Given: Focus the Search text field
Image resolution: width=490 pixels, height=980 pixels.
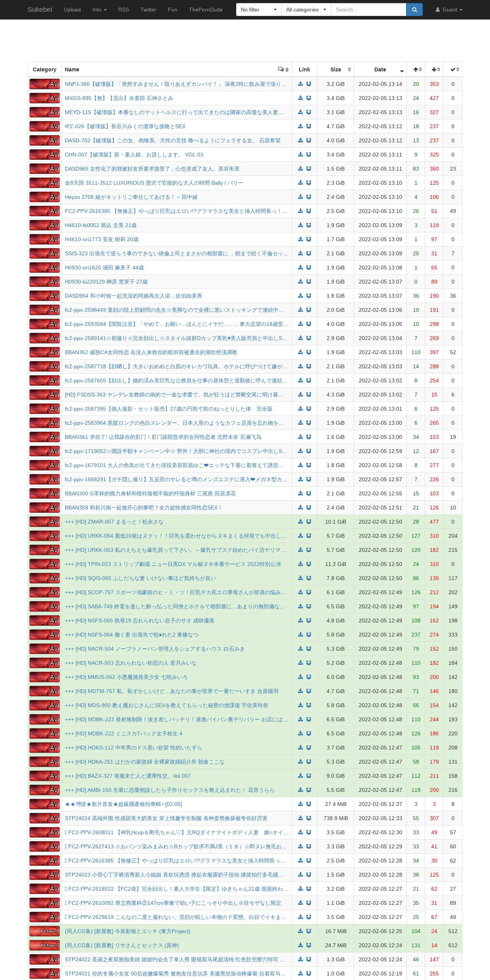Looking at the screenshot, I should (x=368, y=10).
